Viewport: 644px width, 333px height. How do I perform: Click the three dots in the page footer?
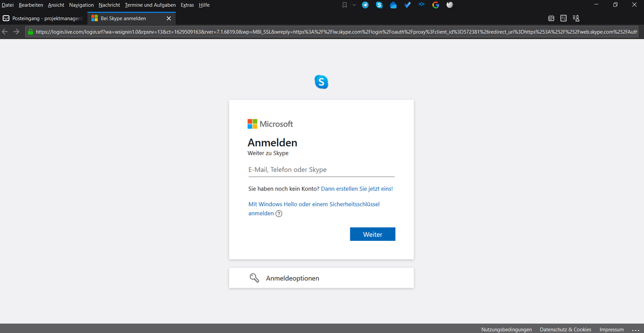coord(635,329)
